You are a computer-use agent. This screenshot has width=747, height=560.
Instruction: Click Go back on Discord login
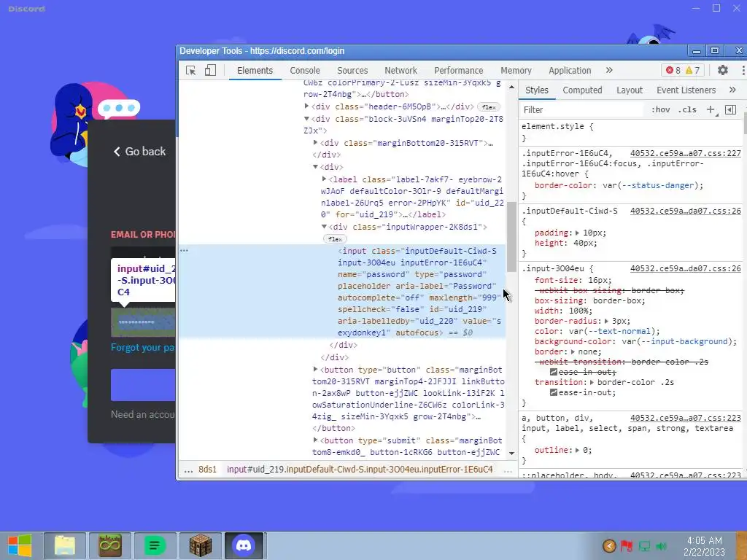coord(139,152)
